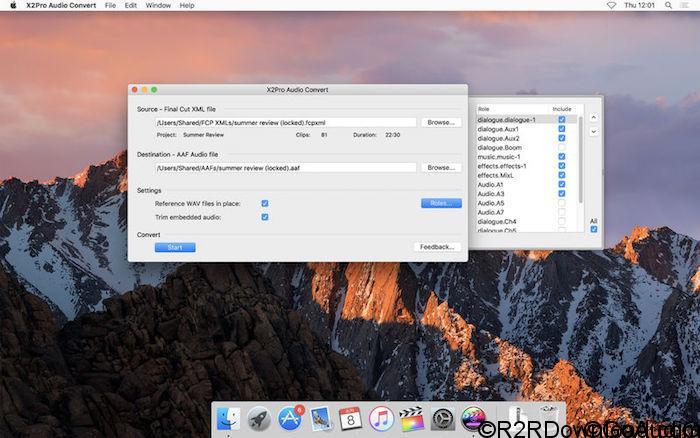Click the Roles... button
This screenshot has width=700, height=438.
tap(441, 203)
